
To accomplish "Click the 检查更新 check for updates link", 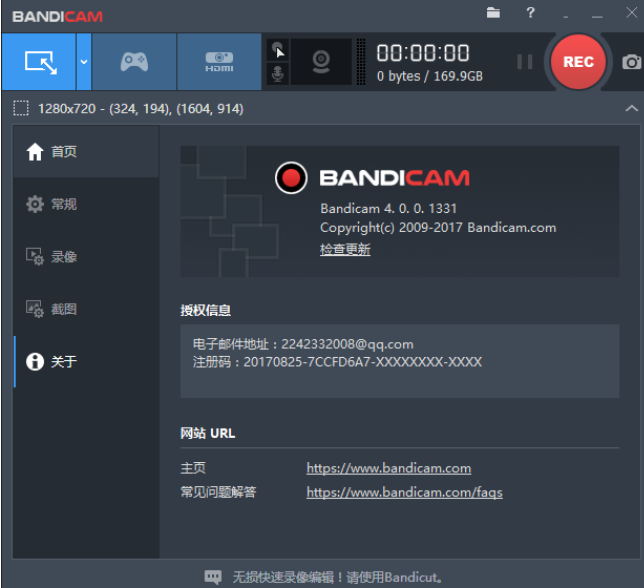I will (x=345, y=250).
